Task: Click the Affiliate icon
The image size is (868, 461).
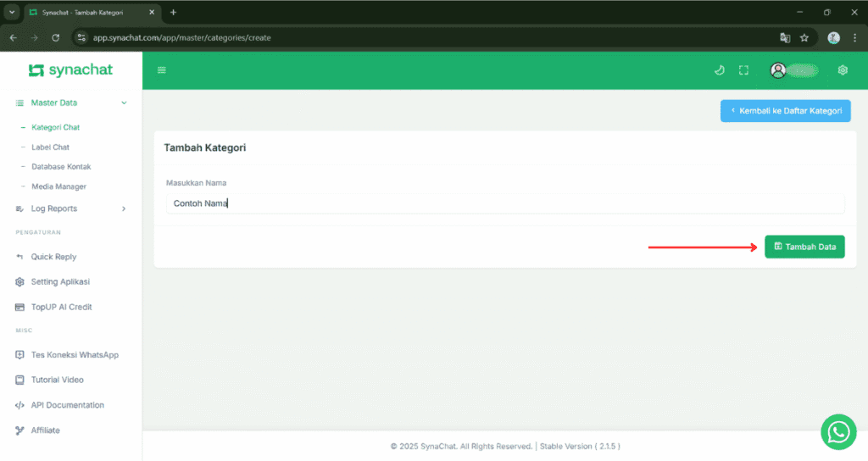Action: (x=20, y=430)
